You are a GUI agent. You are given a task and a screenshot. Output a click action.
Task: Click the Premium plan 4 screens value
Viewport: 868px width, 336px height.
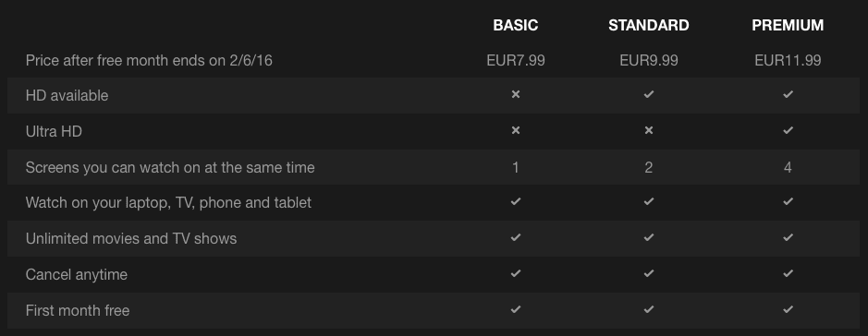[788, 167]
